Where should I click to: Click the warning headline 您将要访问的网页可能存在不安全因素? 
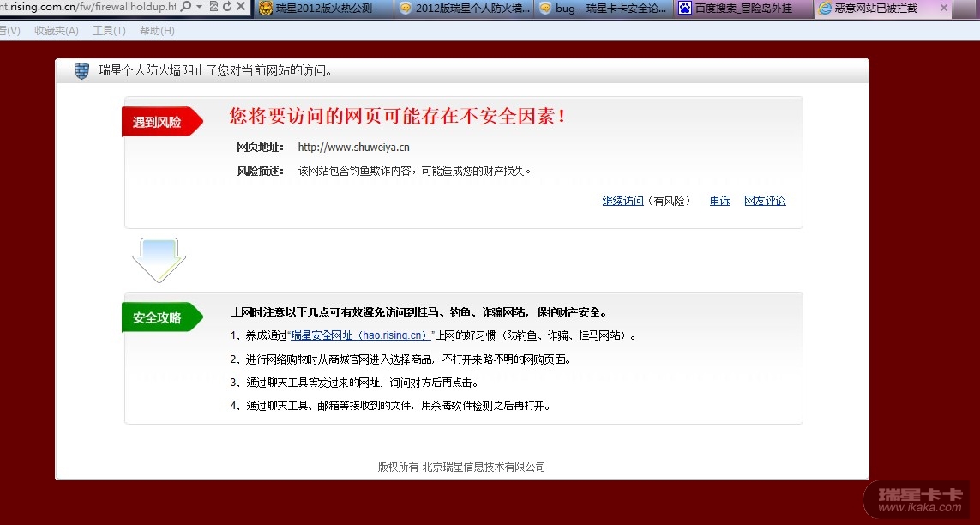(x=398, y=116)
